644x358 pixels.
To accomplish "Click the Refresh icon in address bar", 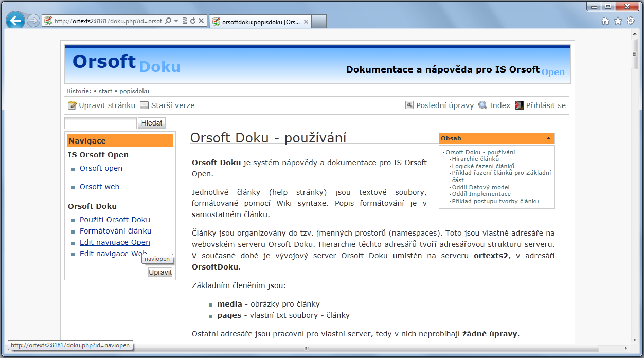I will (x=193, y=21).
